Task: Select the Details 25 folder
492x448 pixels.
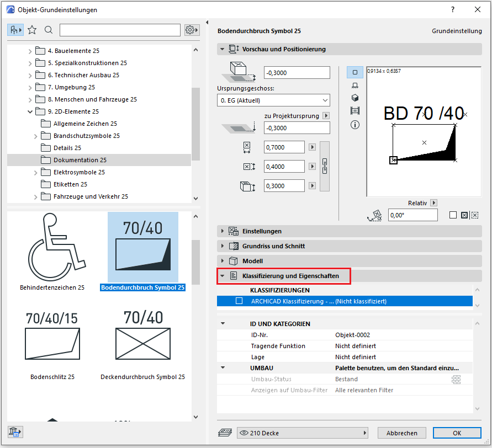Action: pyautogui.click(x=67, y=148)
